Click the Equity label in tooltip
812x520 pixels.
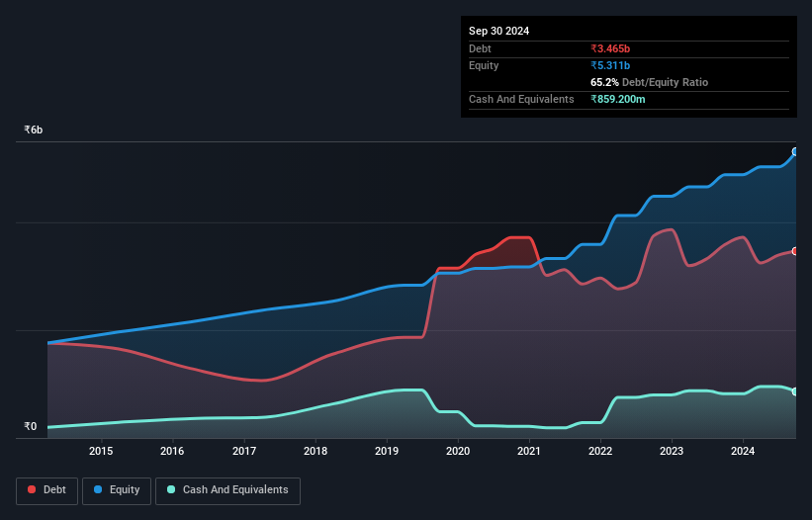(484, 65)
